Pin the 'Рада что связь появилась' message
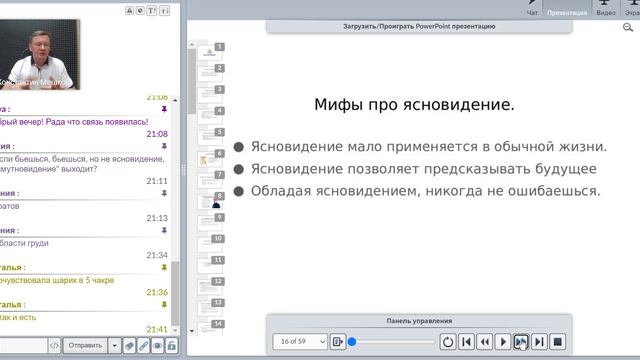The image size is (640, 360). pos(164,109)
